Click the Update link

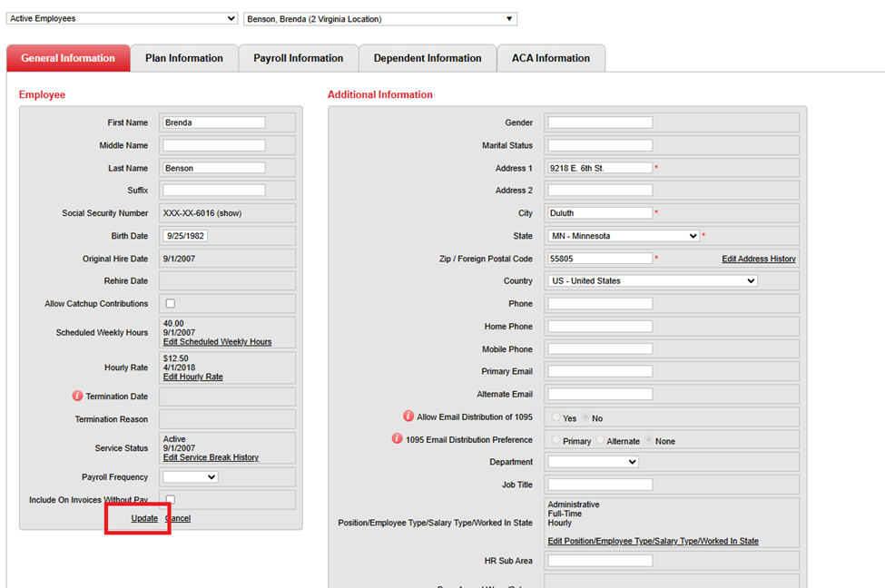[x=144, y=518]
